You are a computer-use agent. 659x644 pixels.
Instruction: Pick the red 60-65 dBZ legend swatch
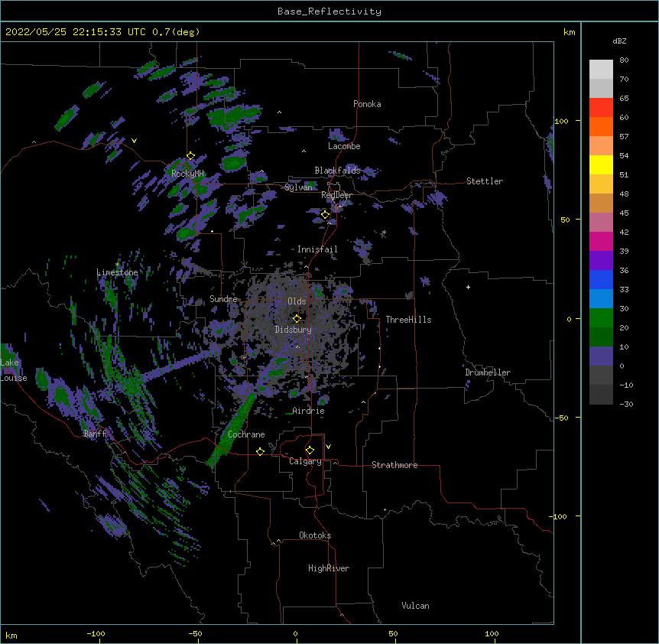coord(601,108)
